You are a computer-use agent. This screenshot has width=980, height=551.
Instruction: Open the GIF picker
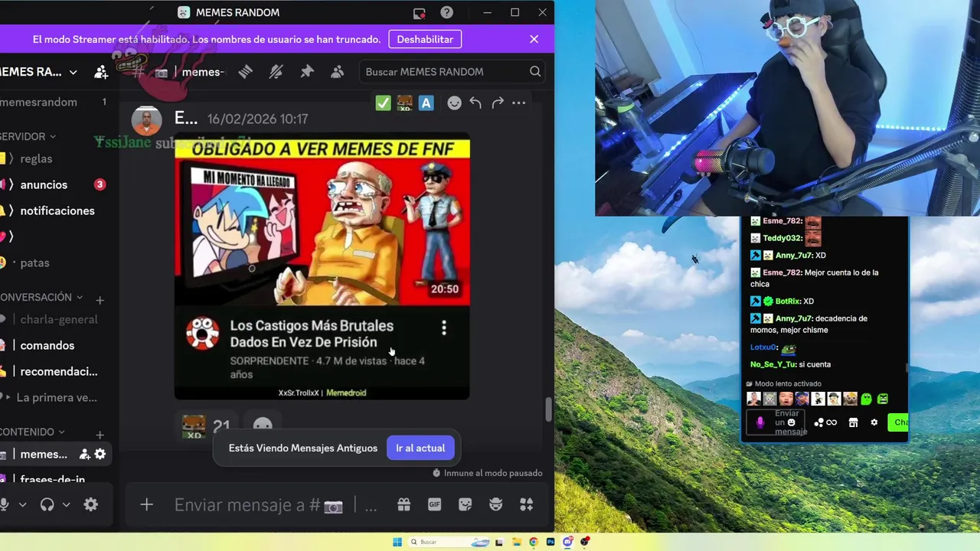point(434,504)
